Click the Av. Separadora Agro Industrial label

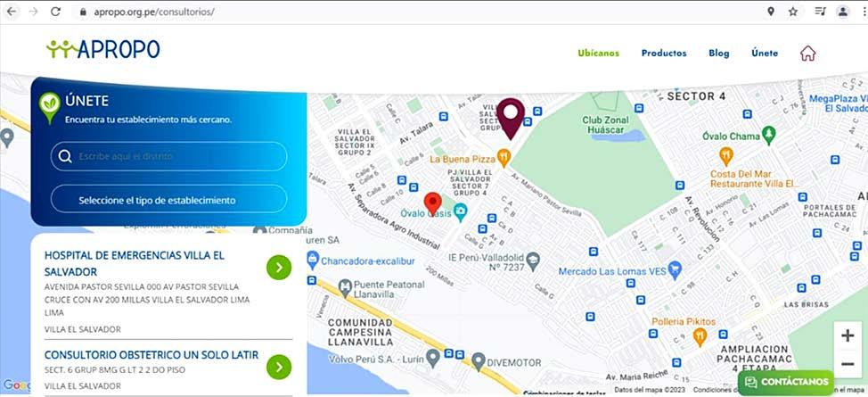[394, 217]
